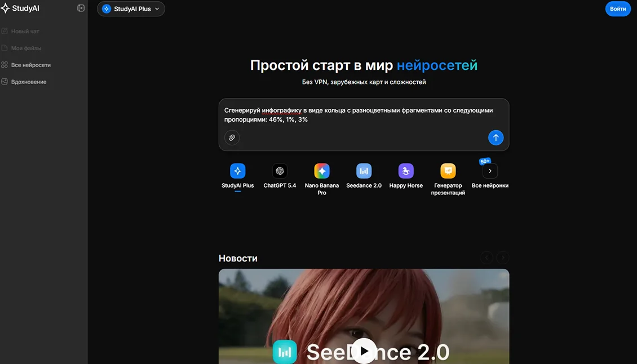The height and width of the screenshot is (364, 637).
Task: Click the ChatGPT 5.4 label
Action: coord(280,185)
